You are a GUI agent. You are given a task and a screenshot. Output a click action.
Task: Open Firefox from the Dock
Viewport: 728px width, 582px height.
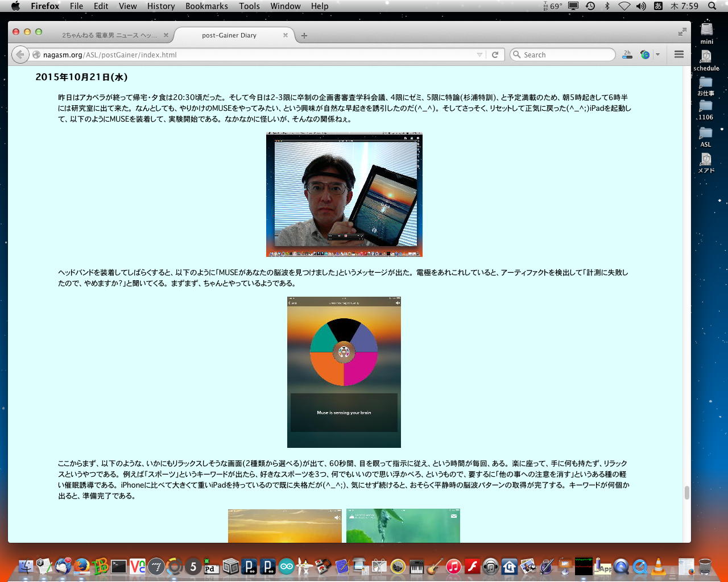pyautogui.click(x=82, y=566)
